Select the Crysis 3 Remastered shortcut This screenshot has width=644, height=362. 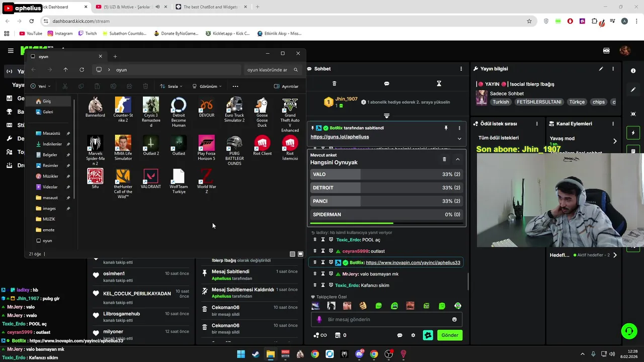(x=151, y=113)
